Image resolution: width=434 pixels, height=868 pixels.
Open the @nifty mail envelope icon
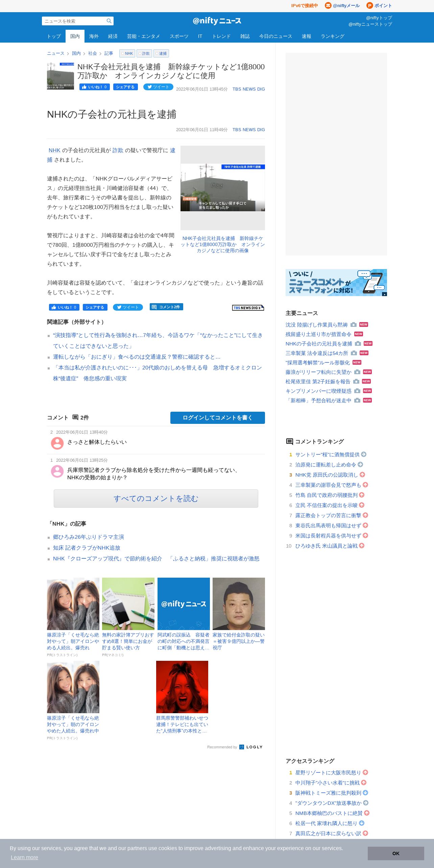pyautogui.click(x=328, y=5)
